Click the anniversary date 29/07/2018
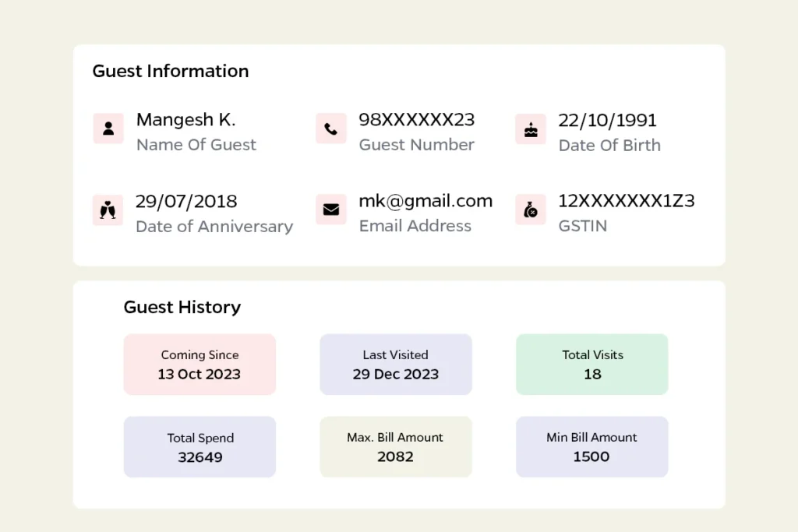Screen dimensions: 798x532 186,202
